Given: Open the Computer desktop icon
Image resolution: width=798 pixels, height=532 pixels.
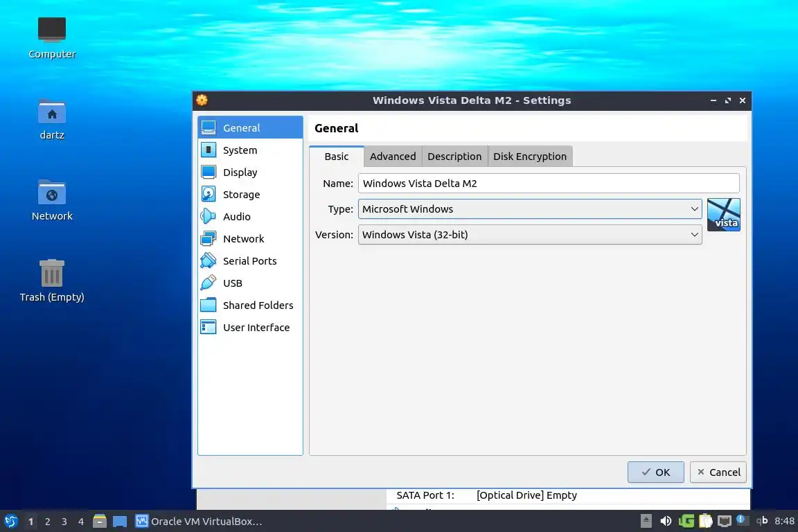Looking at the screenshot, I should point(52,38).
